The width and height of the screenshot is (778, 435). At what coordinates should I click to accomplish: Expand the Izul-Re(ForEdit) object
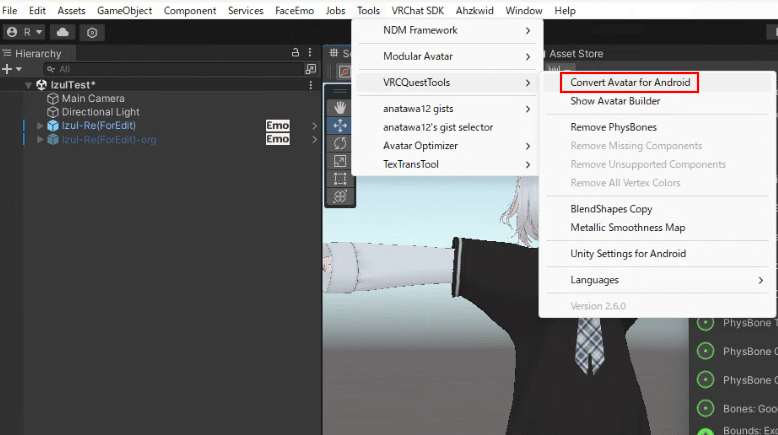tap(40, 126)
